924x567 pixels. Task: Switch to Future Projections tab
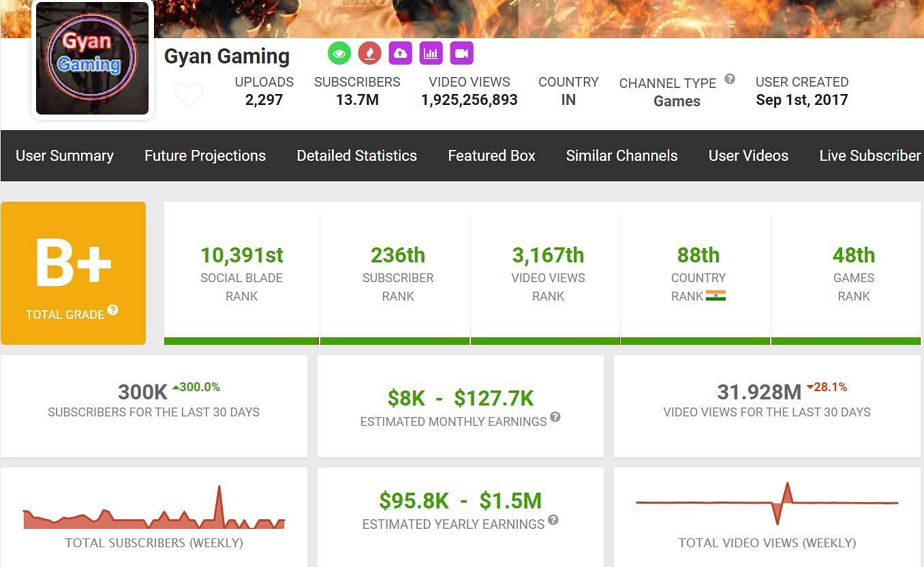205,156
